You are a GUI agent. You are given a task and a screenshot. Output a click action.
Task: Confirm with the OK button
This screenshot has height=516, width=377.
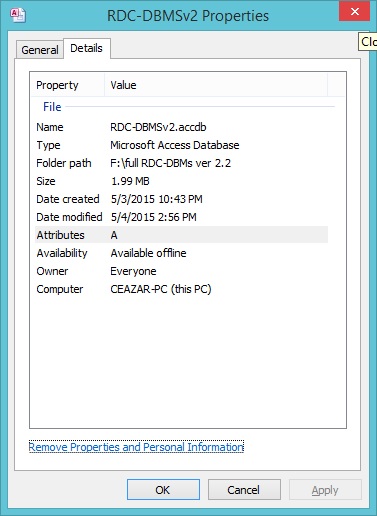click(x=163, y=490)
